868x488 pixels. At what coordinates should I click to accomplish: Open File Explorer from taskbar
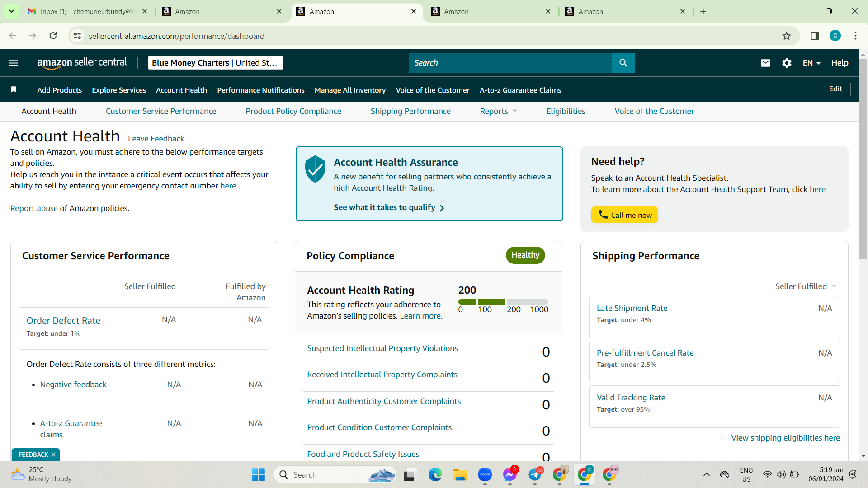coord(460,475)
